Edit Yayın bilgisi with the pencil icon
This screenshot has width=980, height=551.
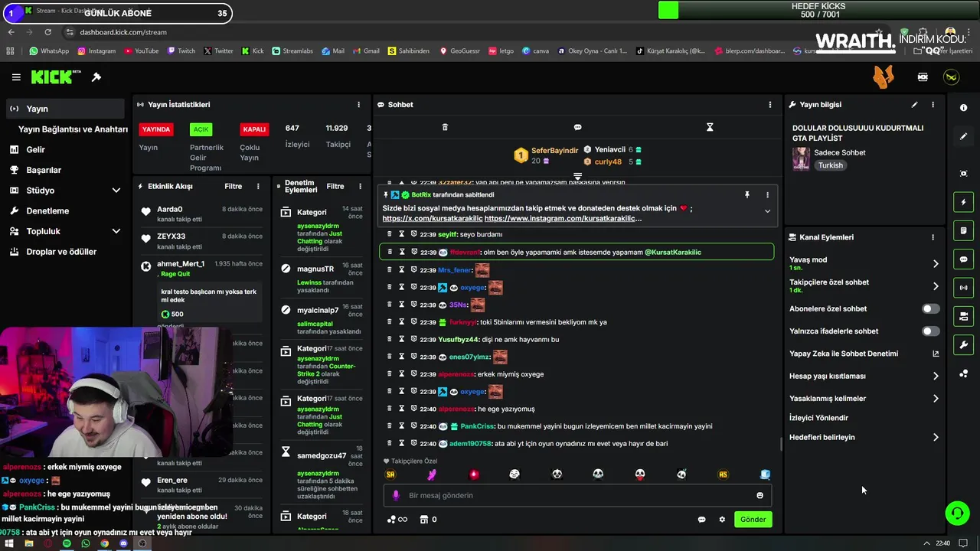(914, 105)
